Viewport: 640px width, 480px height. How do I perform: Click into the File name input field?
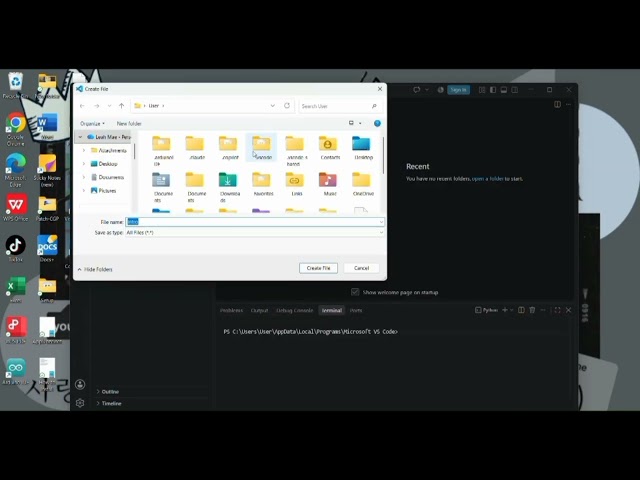point(255,222)
